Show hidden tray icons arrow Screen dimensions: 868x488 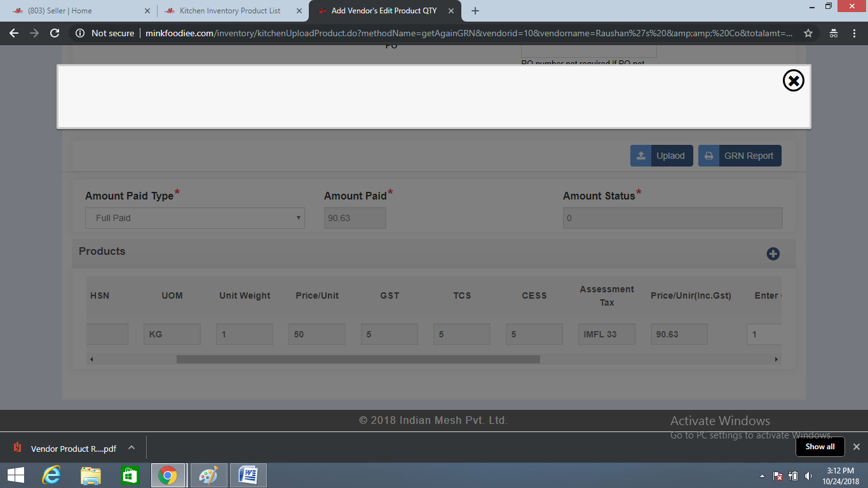point(762,476)
